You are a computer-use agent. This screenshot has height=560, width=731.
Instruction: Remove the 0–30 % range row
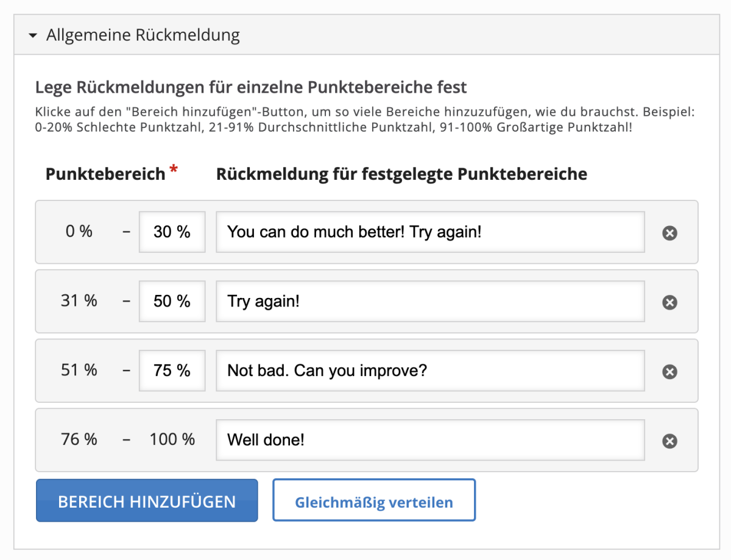[669, 233]
